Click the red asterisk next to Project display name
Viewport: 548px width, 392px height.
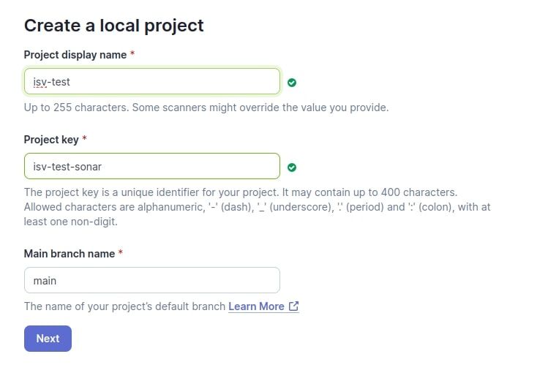(x=132, y=53)
